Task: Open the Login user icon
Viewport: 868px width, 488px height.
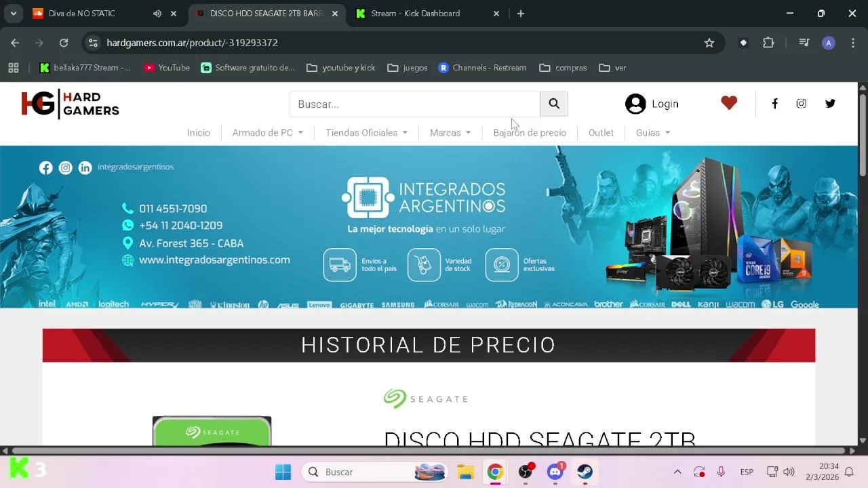Action: pyautogui.click(x=635, y=104)
